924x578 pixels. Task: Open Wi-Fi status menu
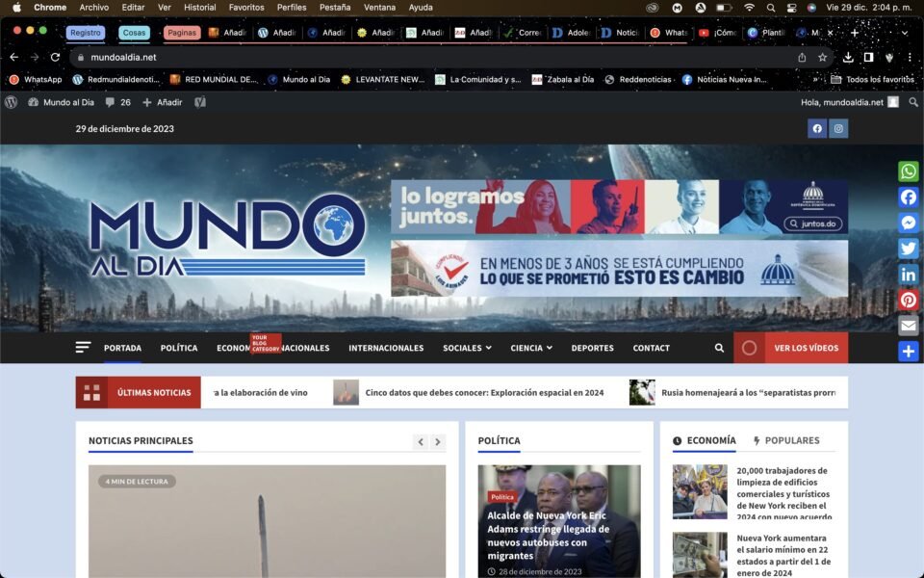pos(749,8)
